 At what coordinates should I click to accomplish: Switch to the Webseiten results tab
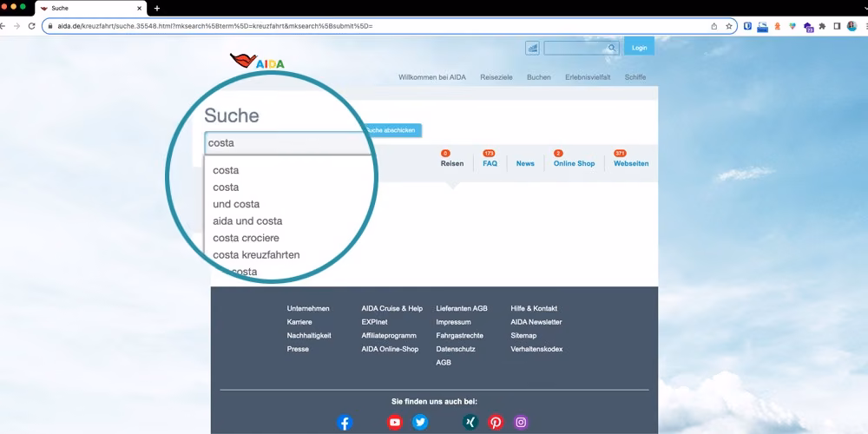(631, 163)
